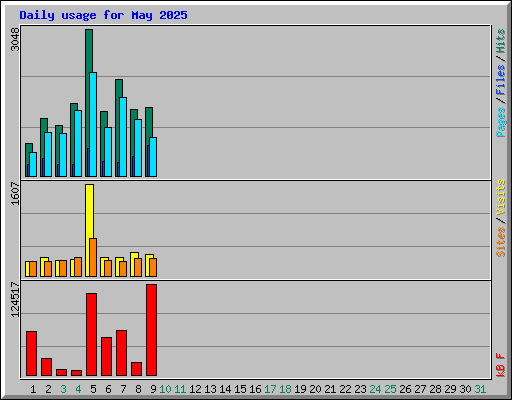Click day label 16 on the x-axis
This screenshot has height=400, width=512.
(255, 389)
